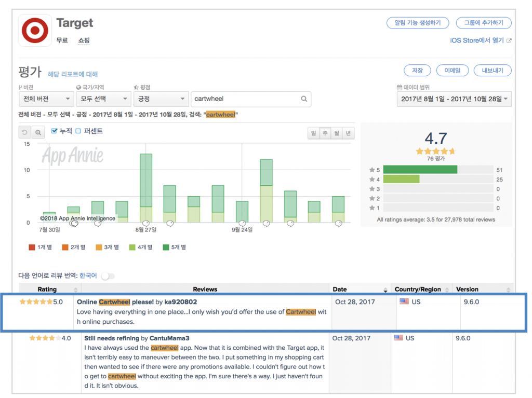This screenshot has height=398, width=532.
Task: Click the Oct 28, 2017 date in CantuMama3 row
Action: pyautogui.click(x=351, y=338)
